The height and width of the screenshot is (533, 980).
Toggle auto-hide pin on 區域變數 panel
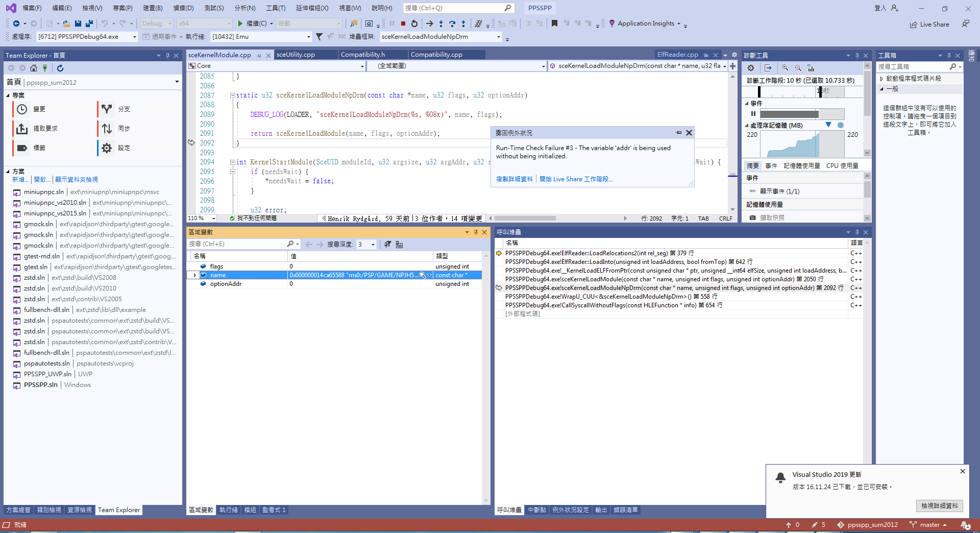[x=476, y=232]
